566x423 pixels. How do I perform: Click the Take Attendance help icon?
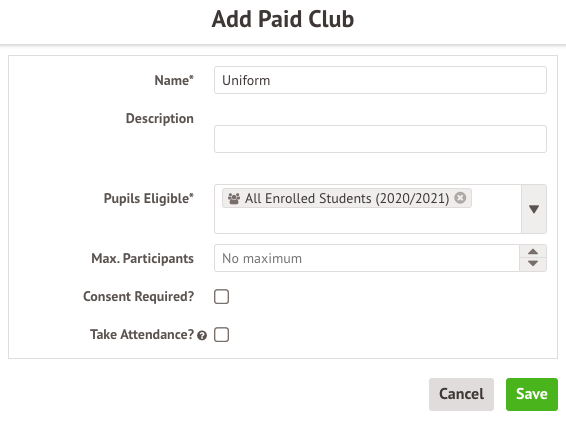pos(202,336)
